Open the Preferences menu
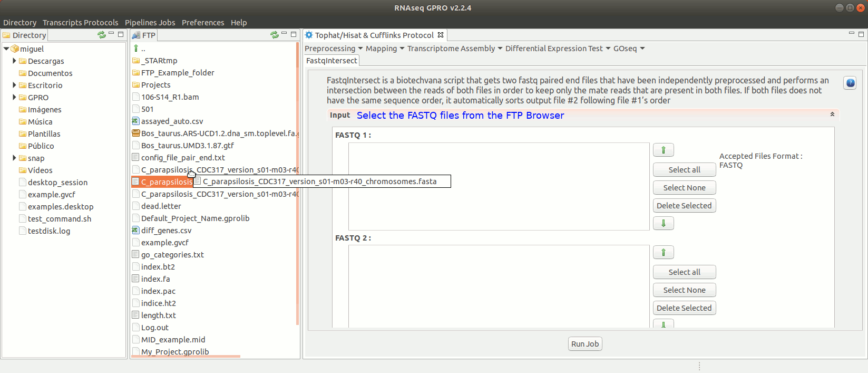The width and height of the screenshot is (868, 373). tap(203, 23)
